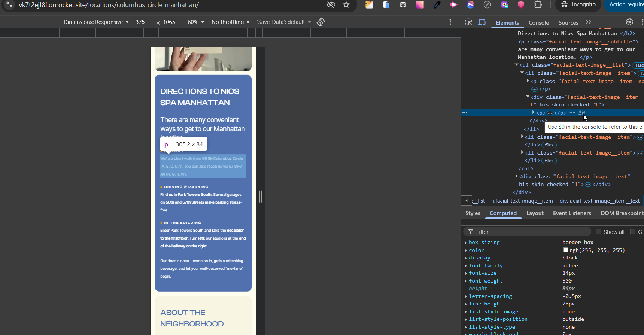Expand the box-sizing computed property

click(465, 243)
